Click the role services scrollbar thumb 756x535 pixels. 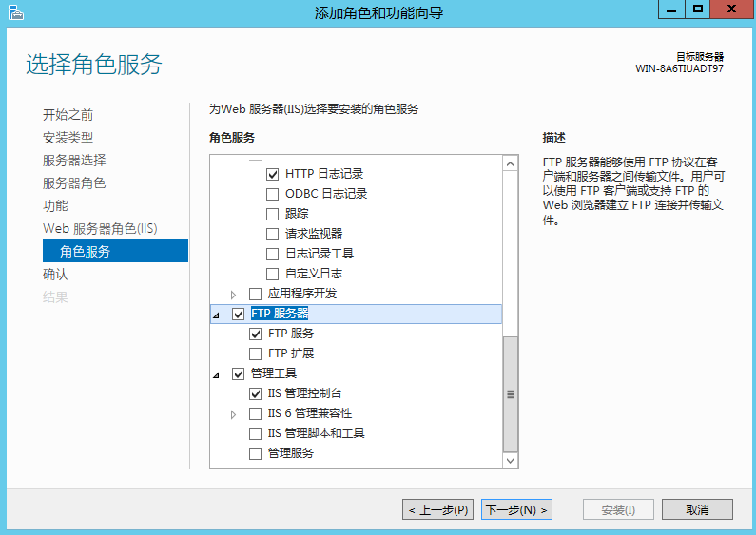point(511,393)
